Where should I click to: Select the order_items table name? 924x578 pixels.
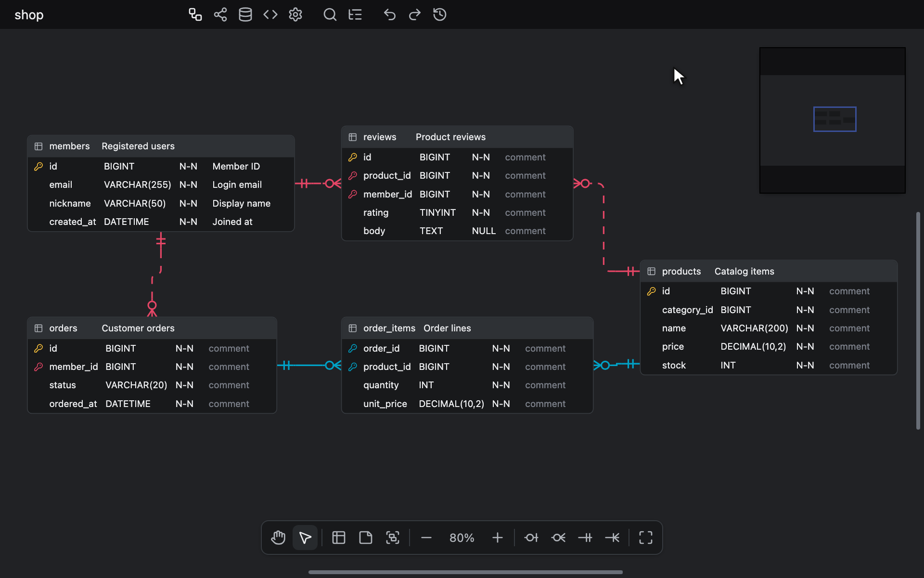(389, 328)
